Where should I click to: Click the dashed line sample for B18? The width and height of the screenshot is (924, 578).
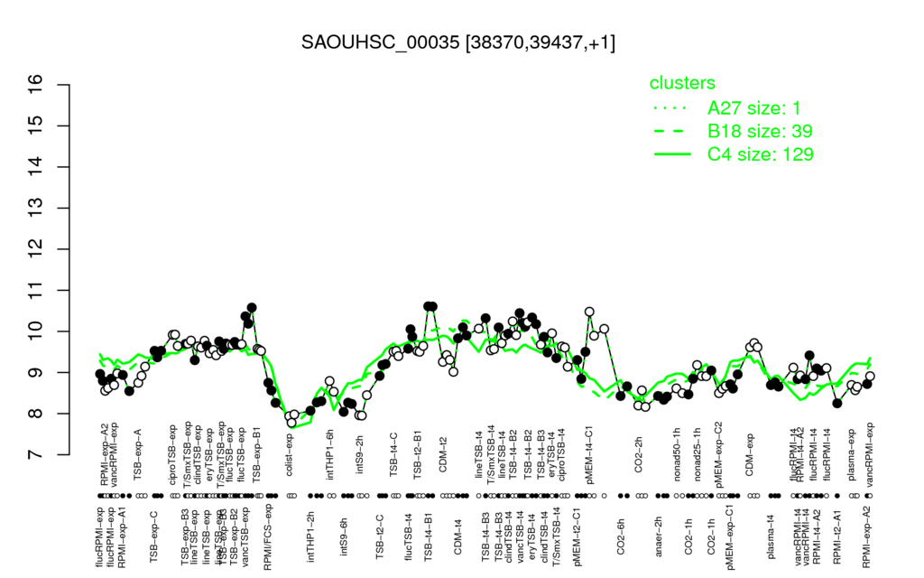coord(671,131)
